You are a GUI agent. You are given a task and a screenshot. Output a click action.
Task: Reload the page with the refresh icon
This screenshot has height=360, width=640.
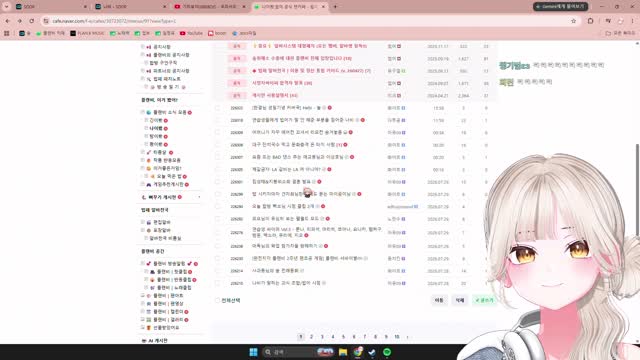(x=31, y=21)
